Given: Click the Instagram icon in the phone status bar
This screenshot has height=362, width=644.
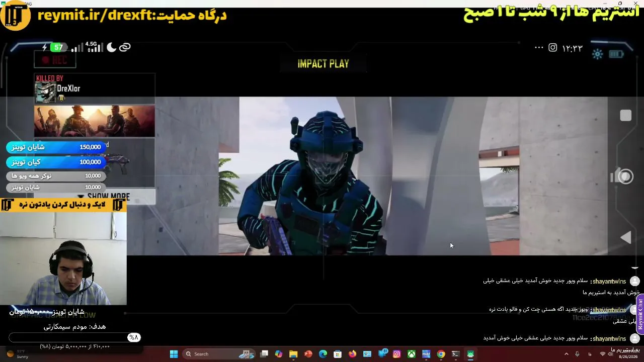Looking at the screenshot, I should (x=553, y=48).
